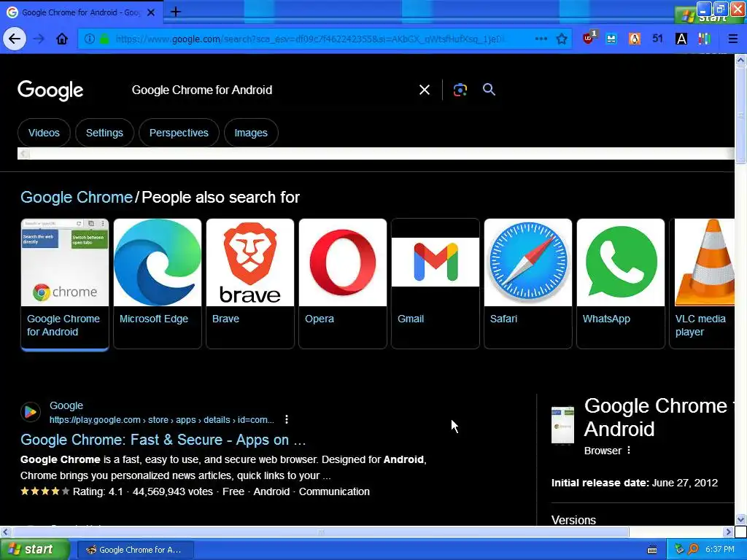Click the Google site name above first result
The image size is (747, 560).
66,405
